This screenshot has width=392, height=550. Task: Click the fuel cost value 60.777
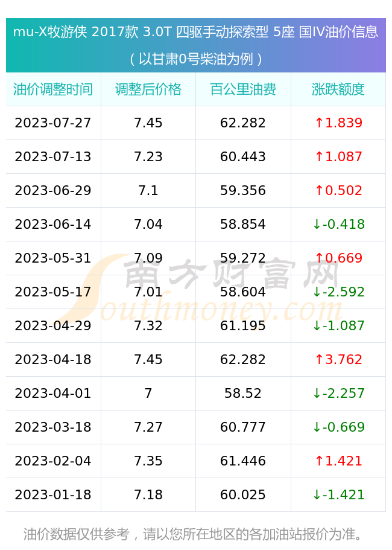[x=243, y=427]
